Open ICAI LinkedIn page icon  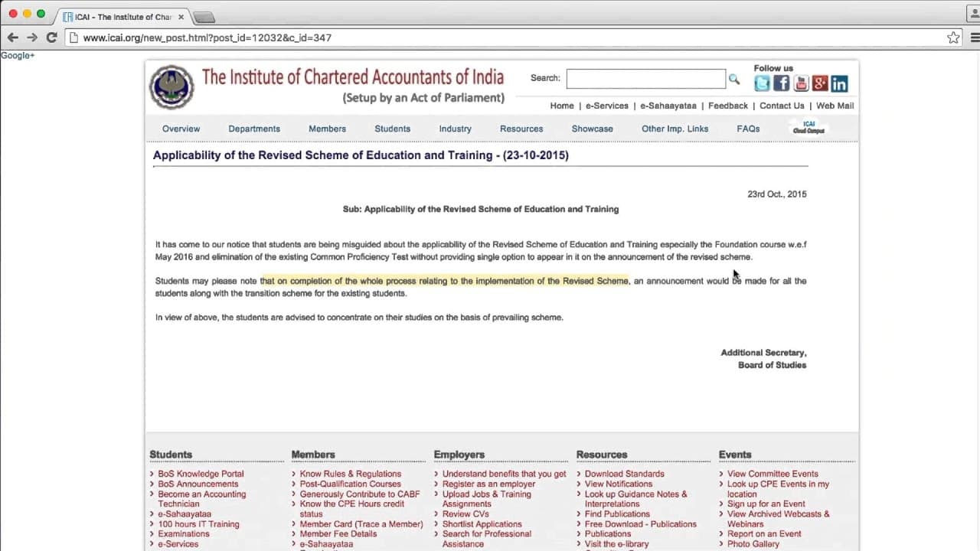click(x=839, y=83)
